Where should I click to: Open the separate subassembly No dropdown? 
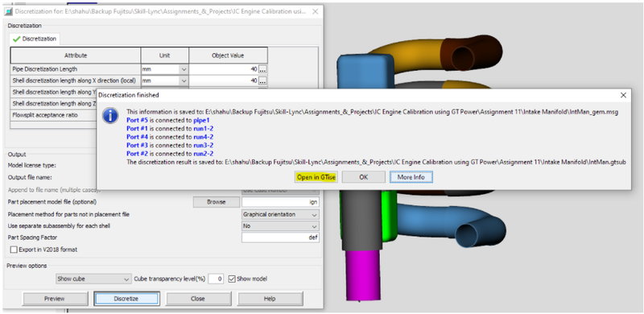[280, 226]
